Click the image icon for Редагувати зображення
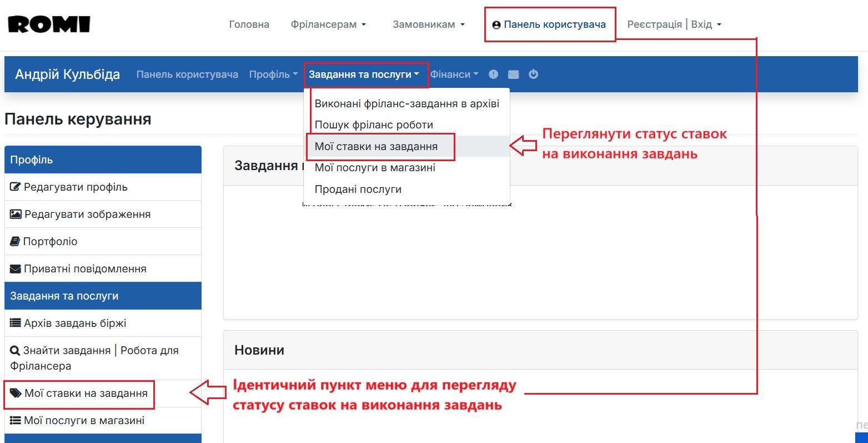 coord(16,213)
